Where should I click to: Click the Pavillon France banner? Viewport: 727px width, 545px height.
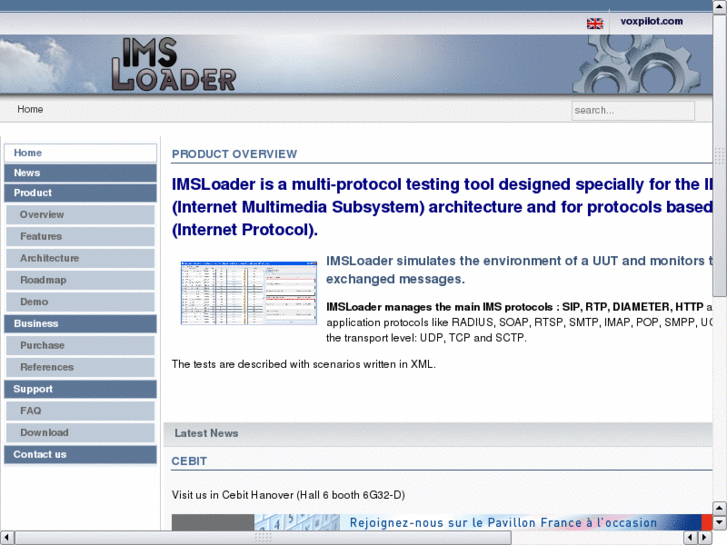point(441,522)
